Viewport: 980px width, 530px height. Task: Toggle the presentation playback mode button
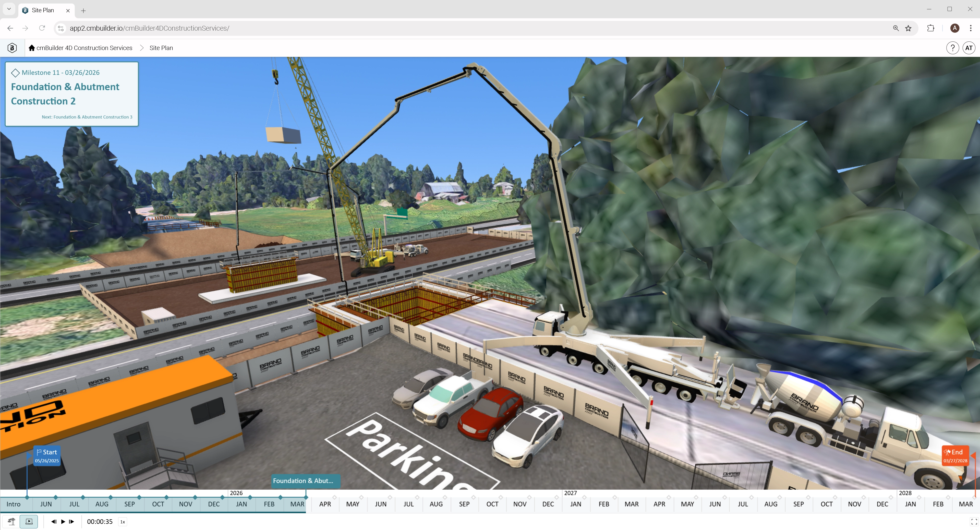(29, 522)
